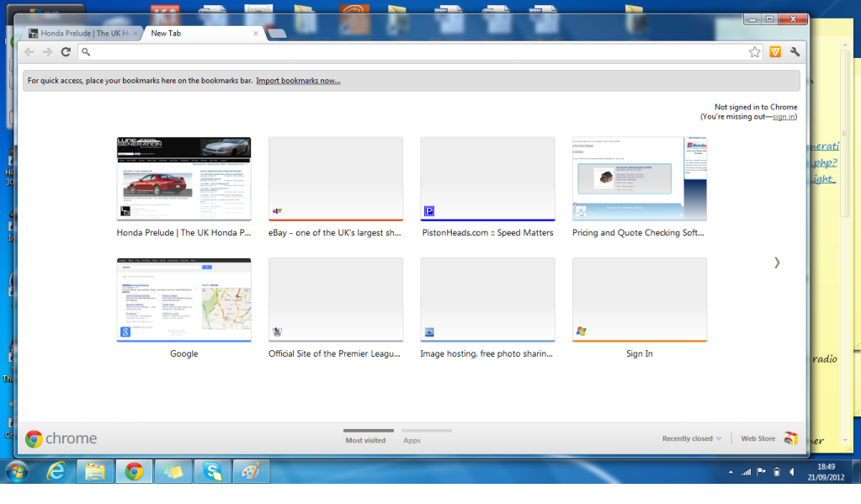
Task: Switch to the Apps section
Action: 412,440
